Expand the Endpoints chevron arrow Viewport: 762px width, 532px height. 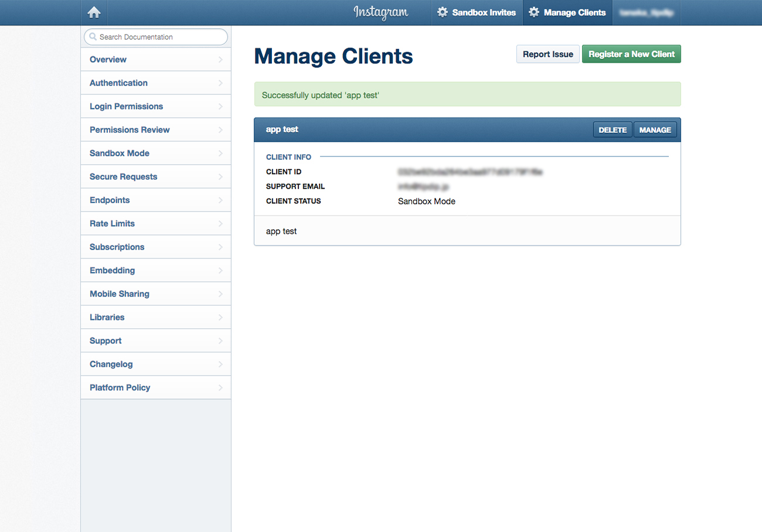click(x=220, y=200)
